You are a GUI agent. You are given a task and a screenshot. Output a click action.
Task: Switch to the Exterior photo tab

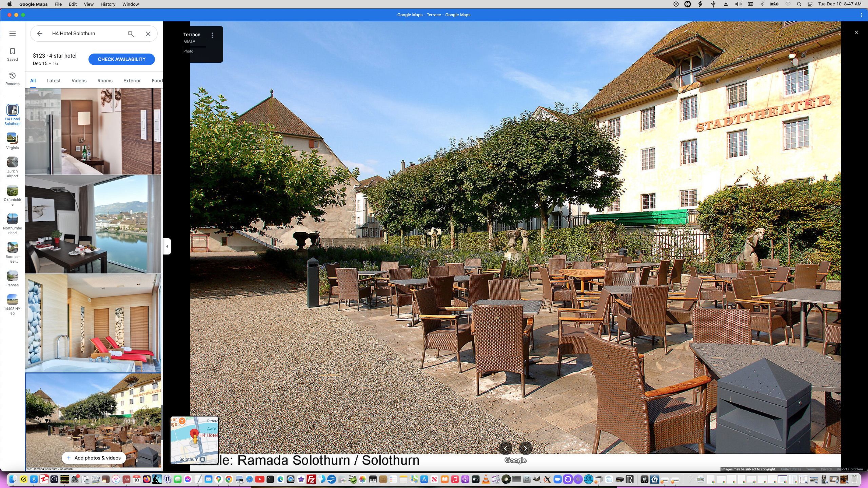pos(132,81)
